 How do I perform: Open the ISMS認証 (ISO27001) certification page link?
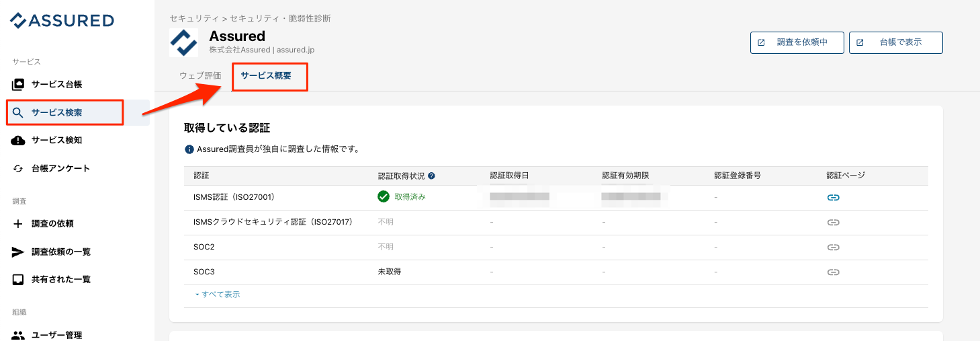click(833, 197)
